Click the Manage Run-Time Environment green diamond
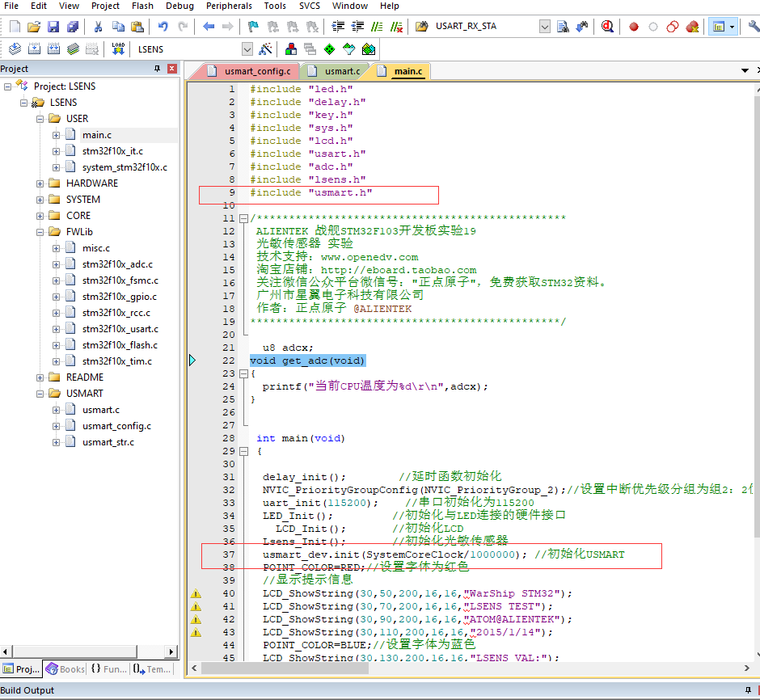 330,49
